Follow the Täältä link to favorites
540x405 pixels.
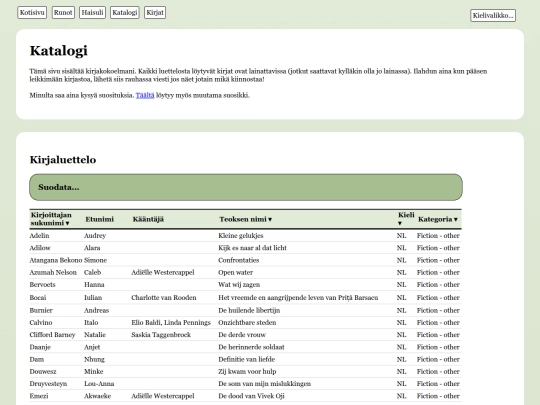[x=145, y=95]
